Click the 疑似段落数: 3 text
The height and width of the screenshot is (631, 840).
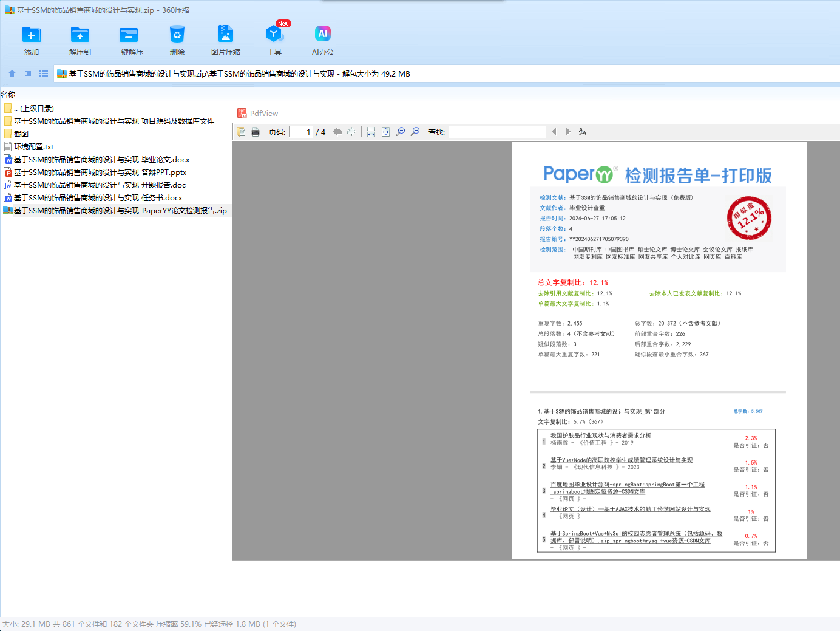click(x=557, y=344)
